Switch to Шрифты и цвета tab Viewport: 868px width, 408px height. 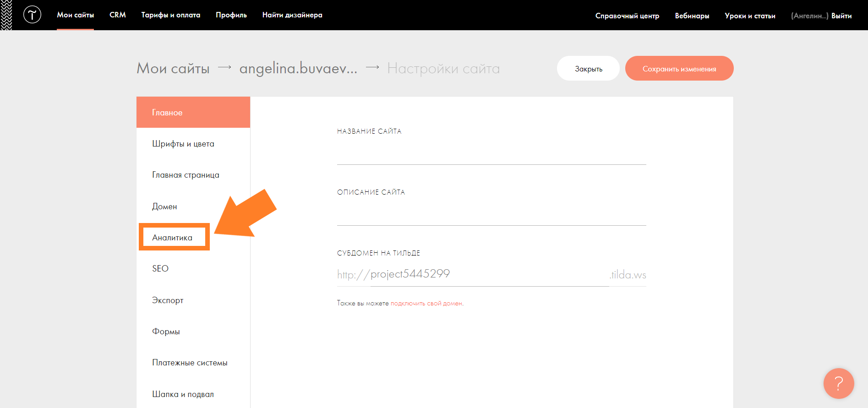tap(183, 144)
